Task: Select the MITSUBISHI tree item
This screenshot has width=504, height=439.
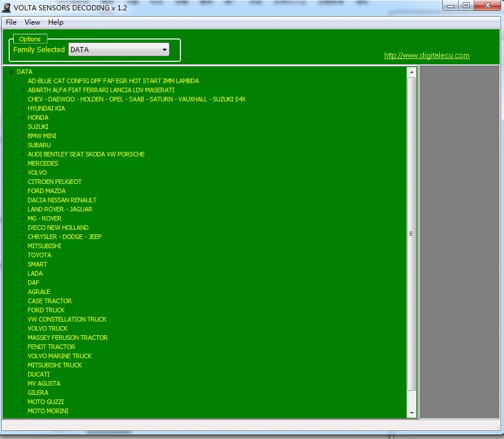Action: [44, 246]
